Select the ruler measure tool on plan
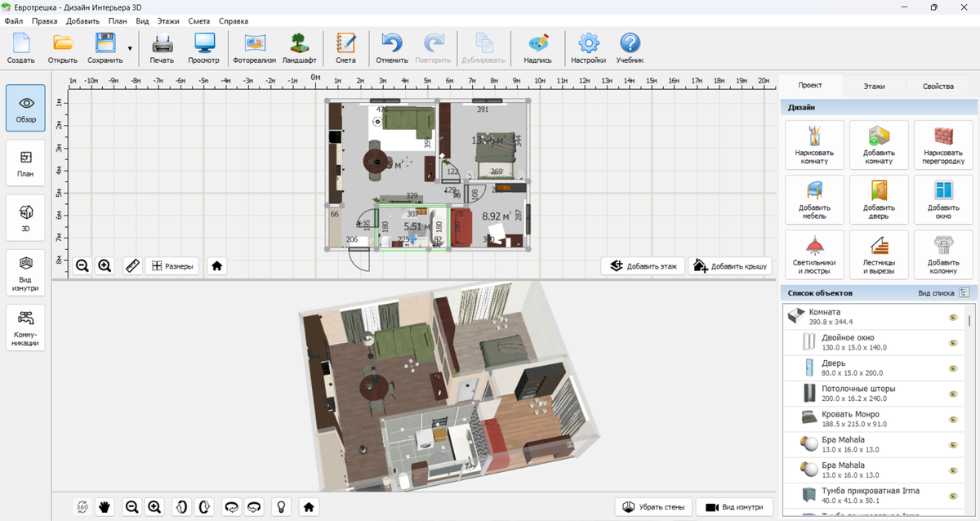 pos(132,265)
